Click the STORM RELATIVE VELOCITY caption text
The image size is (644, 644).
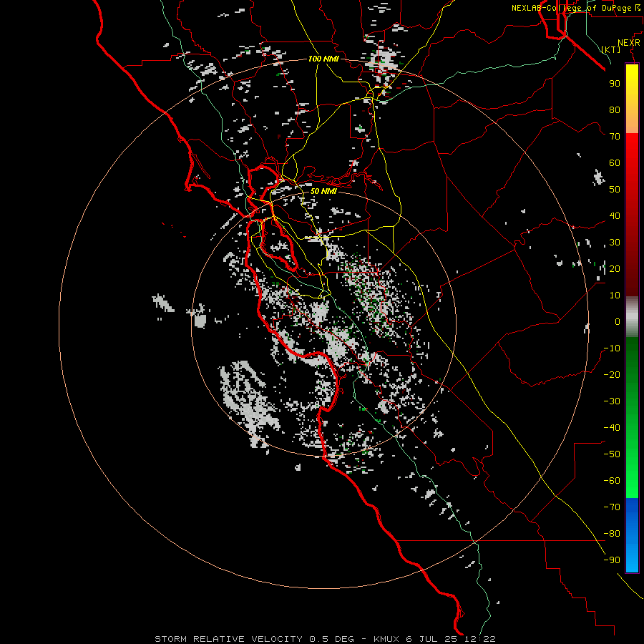click(229, 639)
